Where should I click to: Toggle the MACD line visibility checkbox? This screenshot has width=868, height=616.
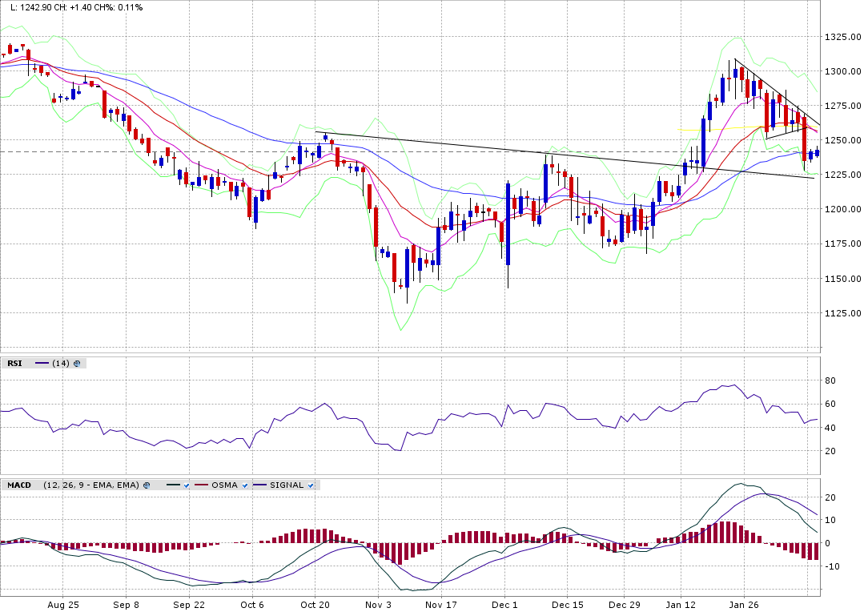186,485
